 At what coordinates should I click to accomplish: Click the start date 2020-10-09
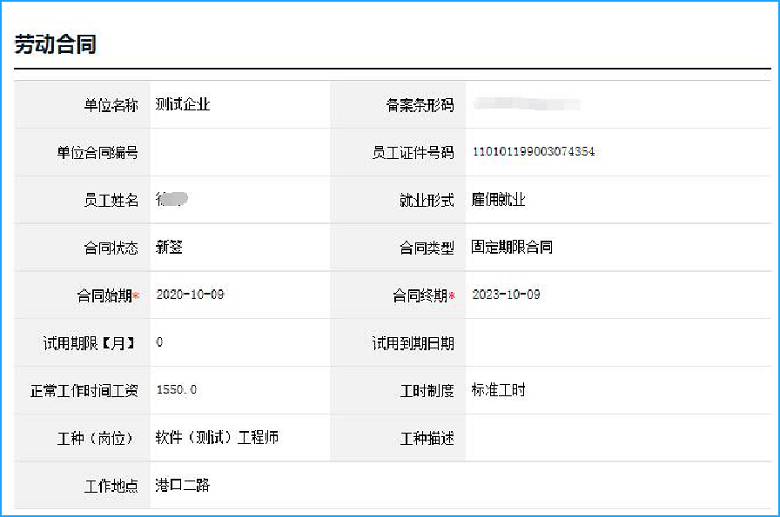(190, 295)
